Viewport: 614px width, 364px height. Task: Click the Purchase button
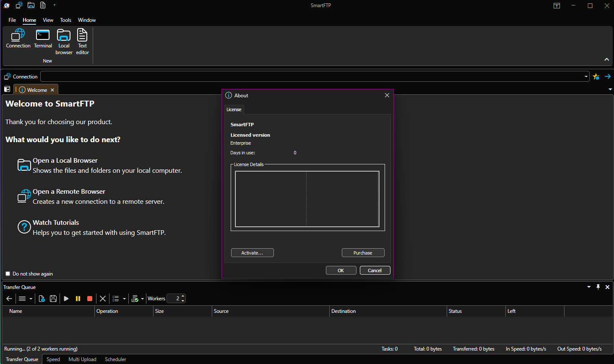click(363, 253)
